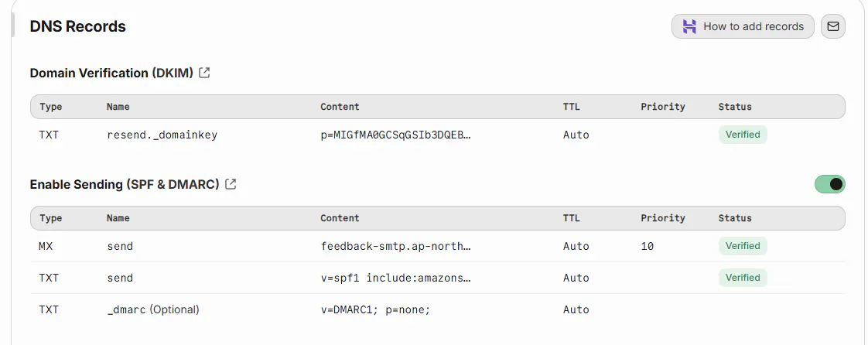
Task: Open external link icon beside Enable Sending heading
Action: (231, 184)
